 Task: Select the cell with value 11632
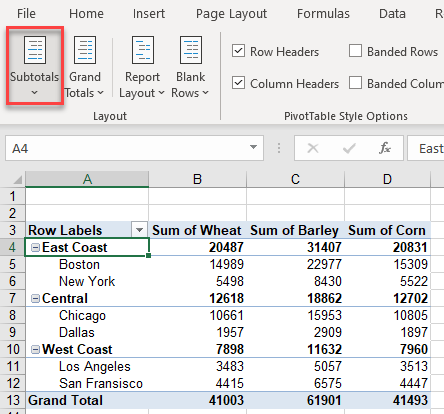tap(295, 349)
